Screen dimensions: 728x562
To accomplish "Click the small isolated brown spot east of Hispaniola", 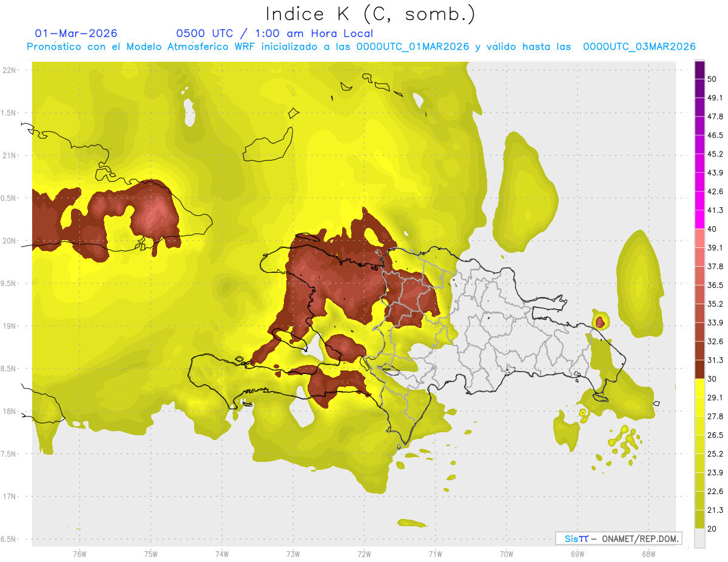I will 600,321.
